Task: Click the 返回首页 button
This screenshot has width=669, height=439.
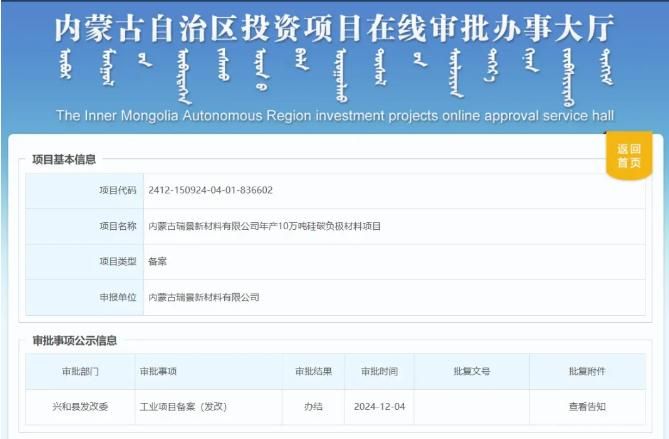Action: click(629, 156)
